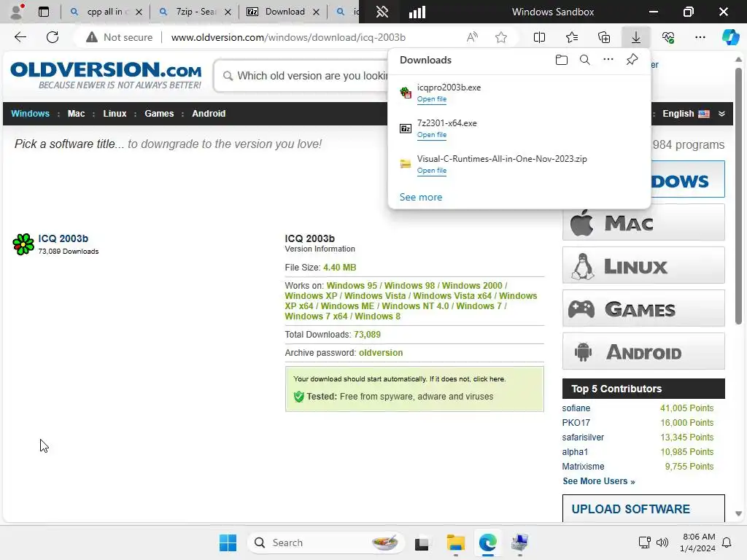Open Browser essentials heart icon
747x560 pixels.
tap(668, 37)
